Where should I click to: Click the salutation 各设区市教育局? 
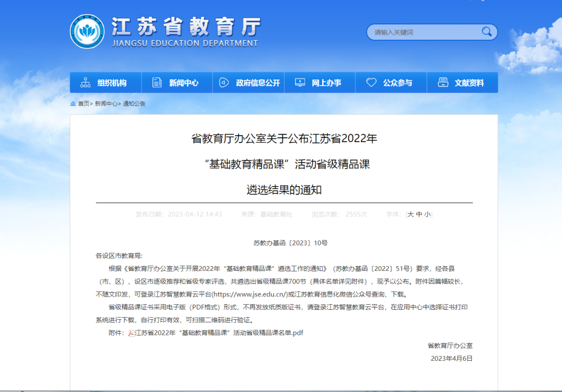click(119, 256)
